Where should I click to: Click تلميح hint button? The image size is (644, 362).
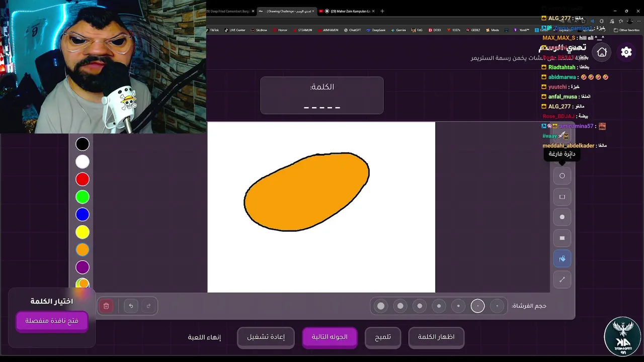(383, 337)
